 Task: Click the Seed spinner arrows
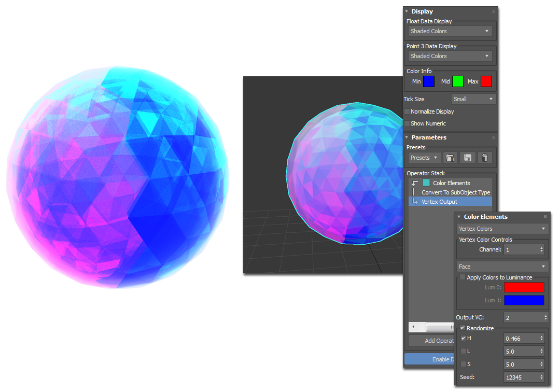pyautogui.click(x=541, y=377)
